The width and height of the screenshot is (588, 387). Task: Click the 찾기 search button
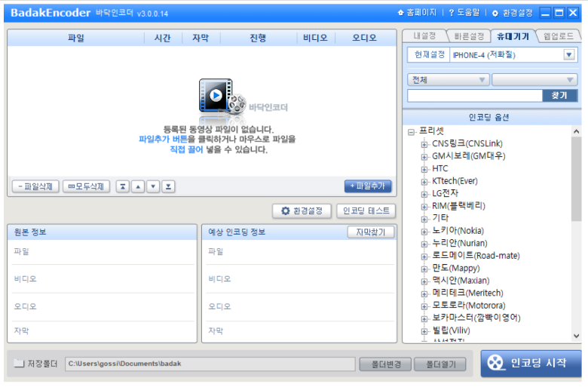click(559, 96)
